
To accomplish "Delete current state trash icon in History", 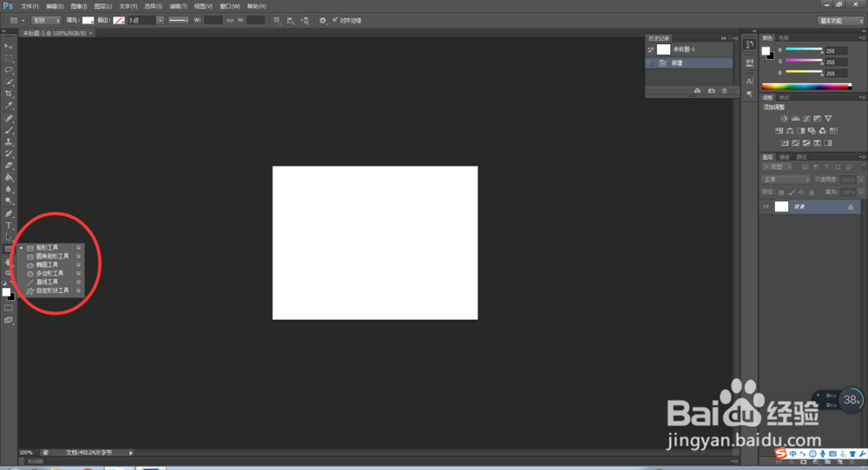I will [725, 91].
